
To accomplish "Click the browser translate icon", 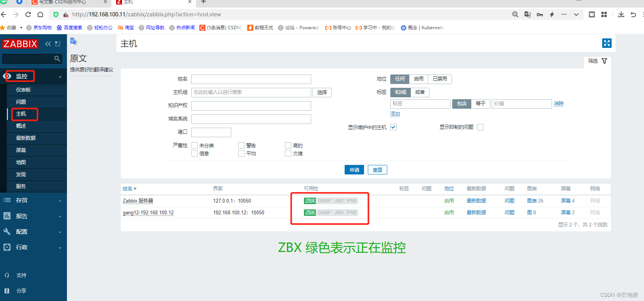I will 528,14.
